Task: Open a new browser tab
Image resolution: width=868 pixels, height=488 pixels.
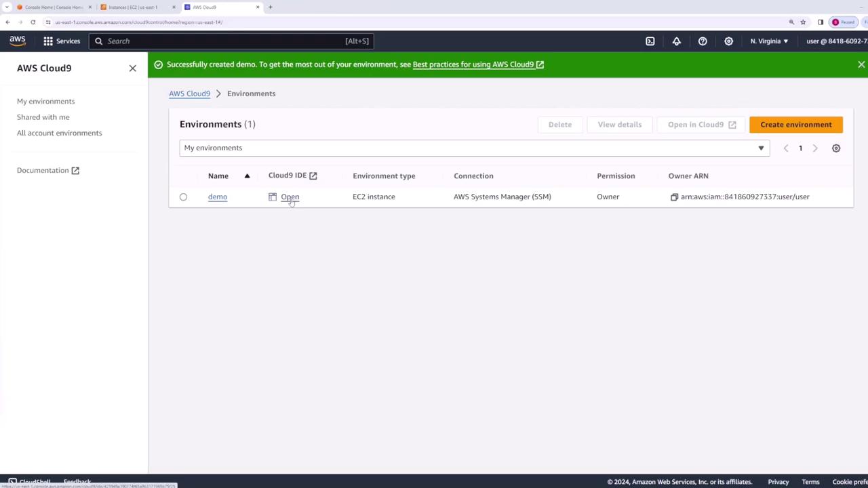Action: [x=270, y=7]
